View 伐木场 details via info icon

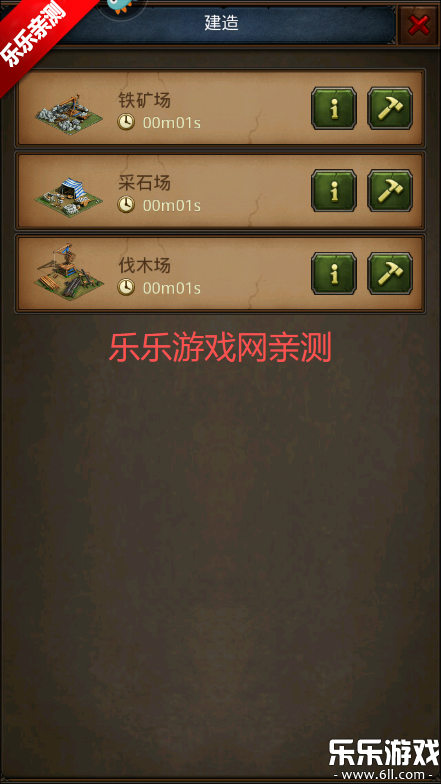334,274
